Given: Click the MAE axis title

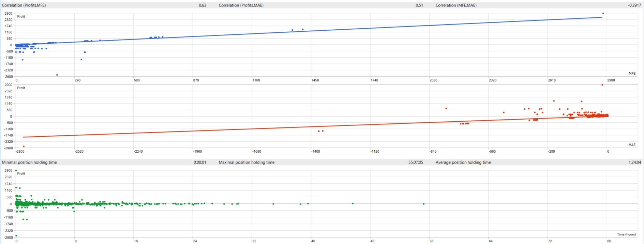Looking at the screenshot, I should pos(632,145).
